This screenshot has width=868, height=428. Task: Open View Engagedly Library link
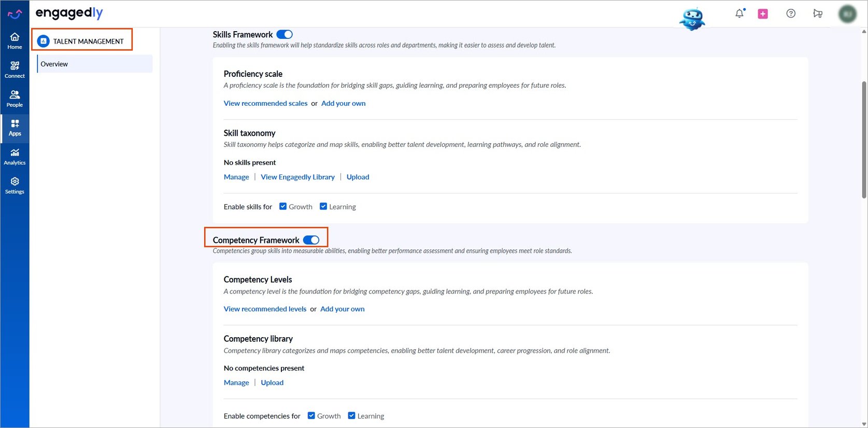coord(297,177)
